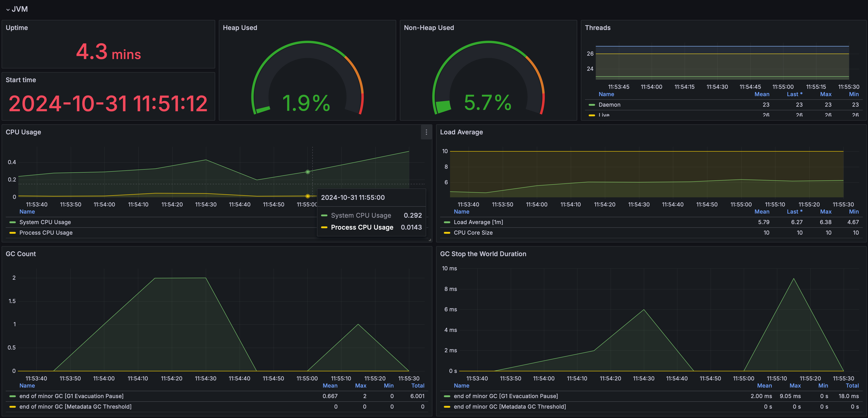The image size is (868, 418).
Task: Click the Daemon series color marker in Threads
Action: click(x=592, y=105)
